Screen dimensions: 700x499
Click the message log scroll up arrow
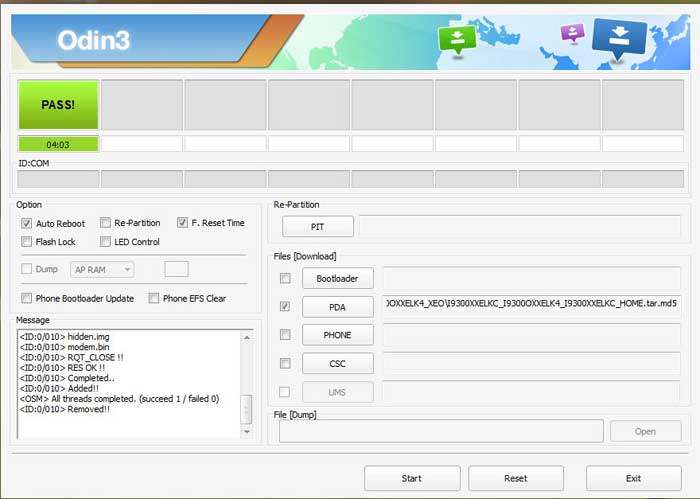(247, 338)
